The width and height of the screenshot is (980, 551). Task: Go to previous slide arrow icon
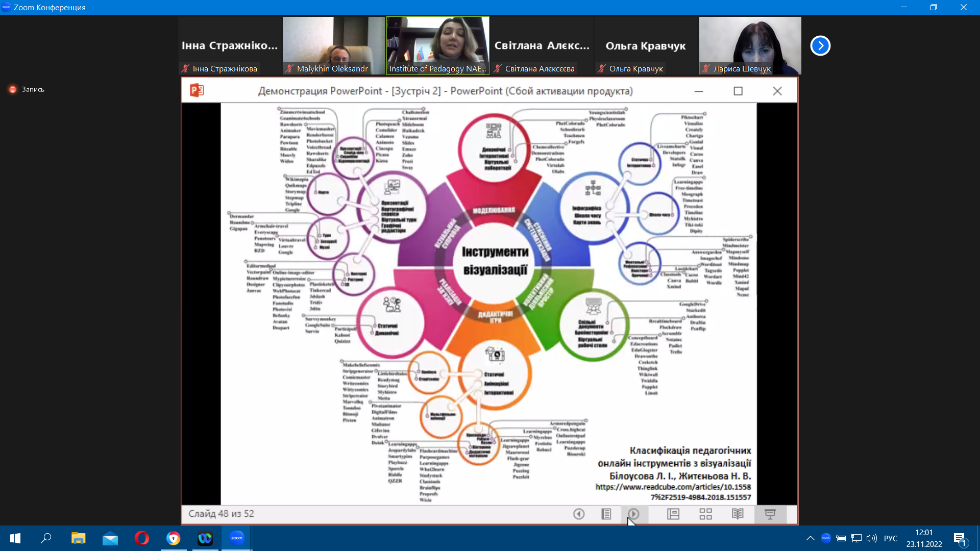pyautogui.click(x=579, y=514)
